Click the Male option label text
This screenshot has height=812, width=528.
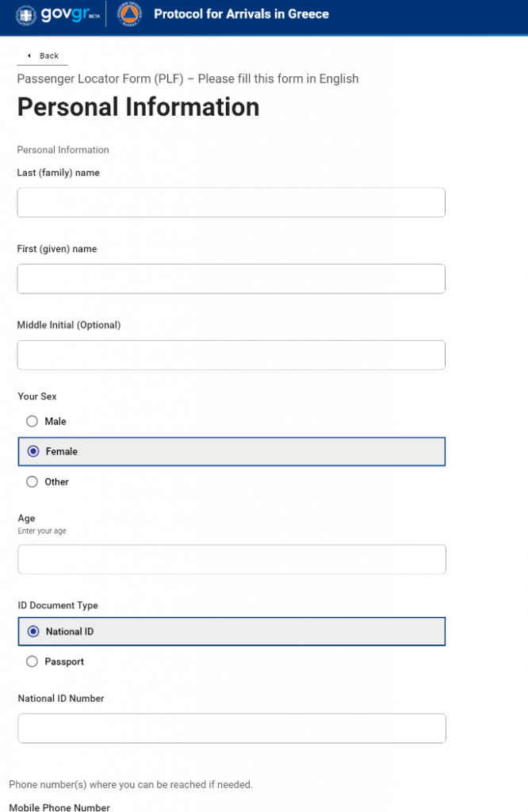55,421
